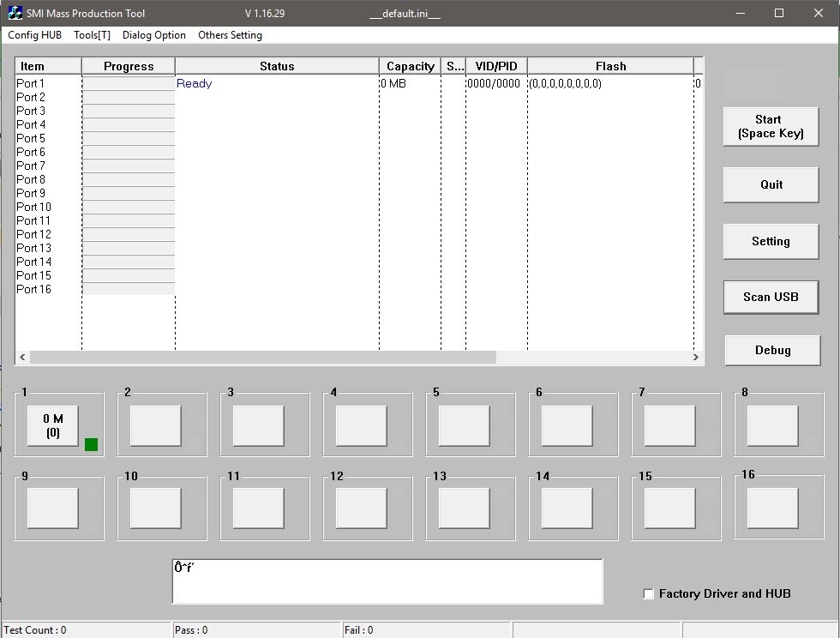The height and width of the screenshot is (638, 840).
Task: Click port slot 6 button
Action: pos(567,425)
